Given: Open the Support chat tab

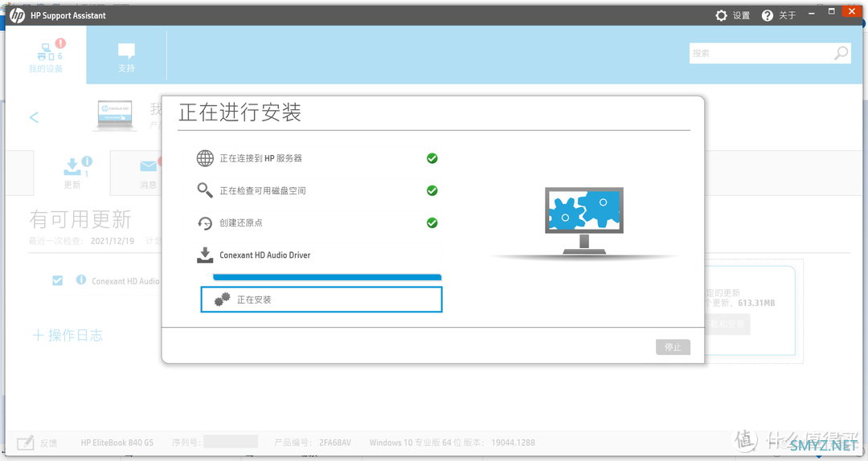Looking at the screenshot, I should pos(126,58).
